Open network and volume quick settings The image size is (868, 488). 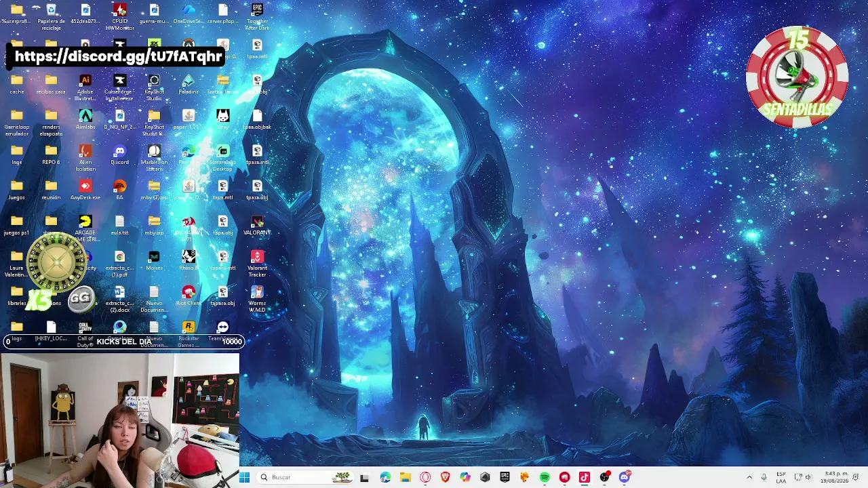[x=803, y=477]
